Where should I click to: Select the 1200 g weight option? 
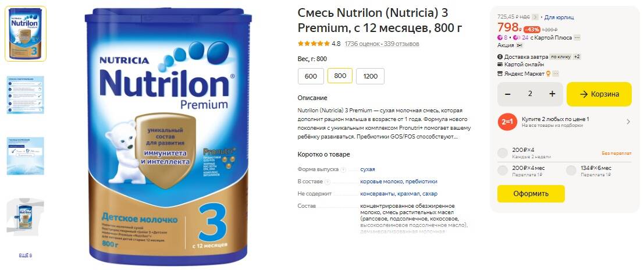tap(370, 76)
